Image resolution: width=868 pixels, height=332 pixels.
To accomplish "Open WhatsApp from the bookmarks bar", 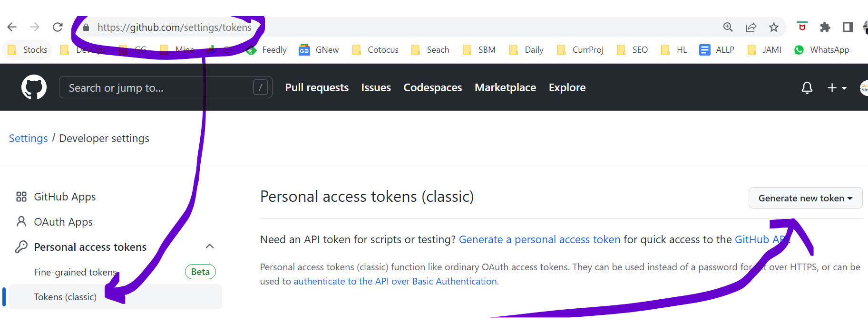I will [x=822, y=49].
